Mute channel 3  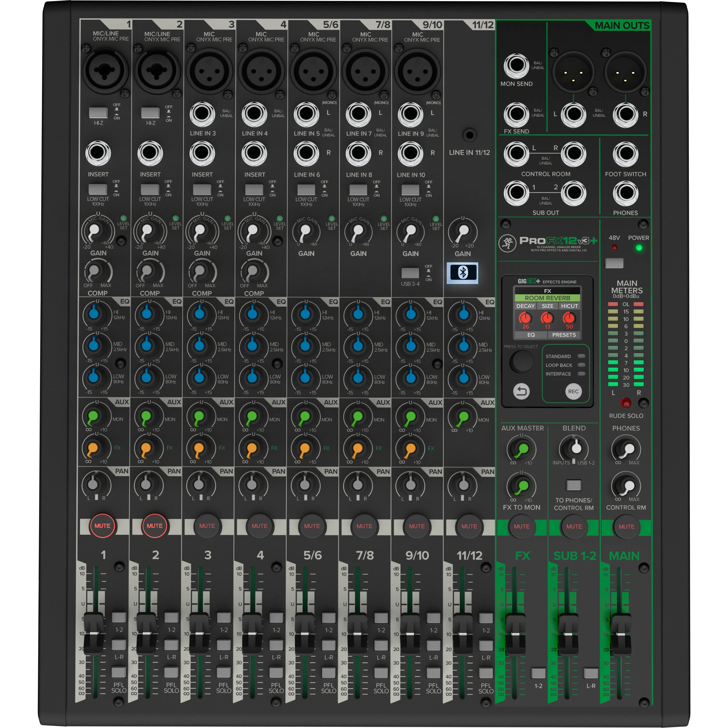(207, 526)
